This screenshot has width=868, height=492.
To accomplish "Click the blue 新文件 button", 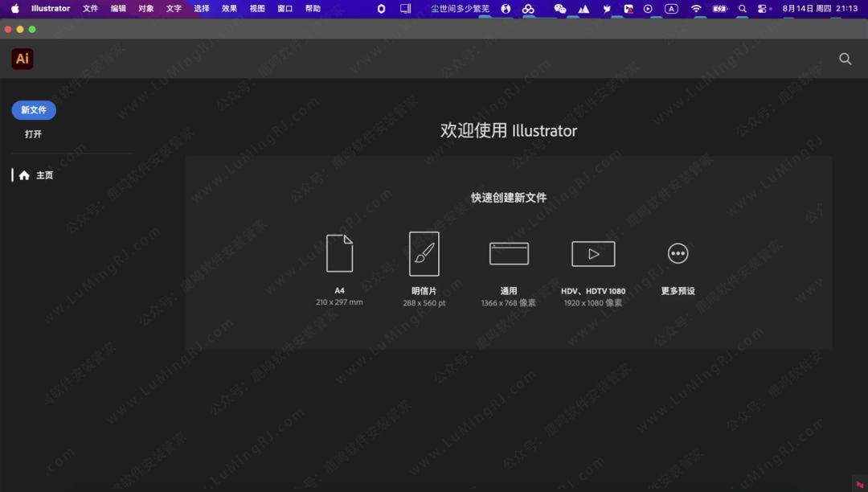I will point(33,109).
